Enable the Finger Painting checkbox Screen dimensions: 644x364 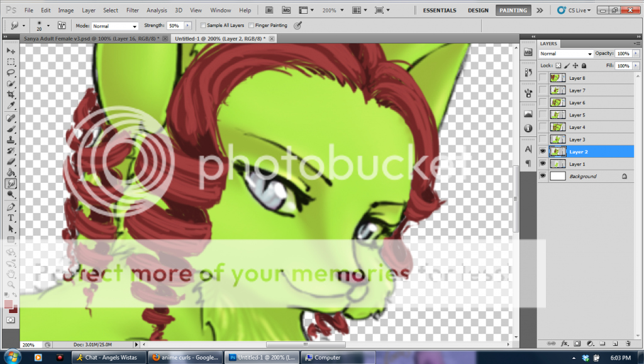click(252, 26)
